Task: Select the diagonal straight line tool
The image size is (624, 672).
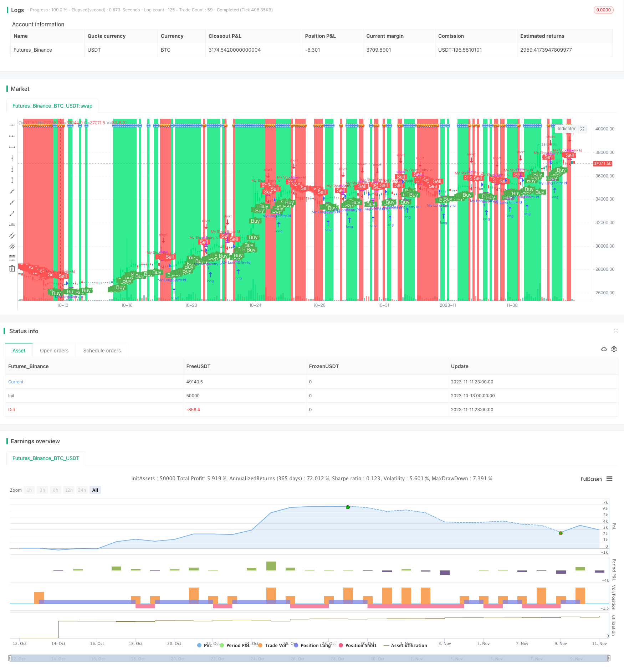Action: (x=12, y=191)
